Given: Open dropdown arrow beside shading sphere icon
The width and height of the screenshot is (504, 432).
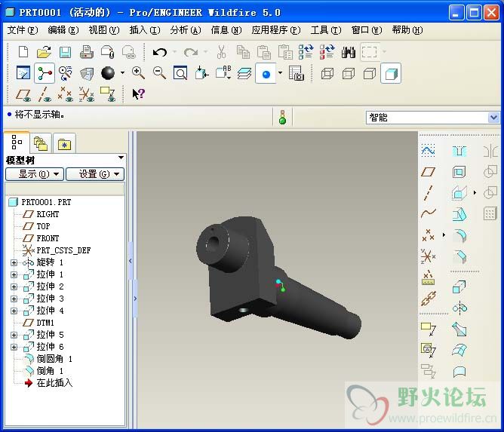Looking at the screenshot, I should [x=122, y=73].
